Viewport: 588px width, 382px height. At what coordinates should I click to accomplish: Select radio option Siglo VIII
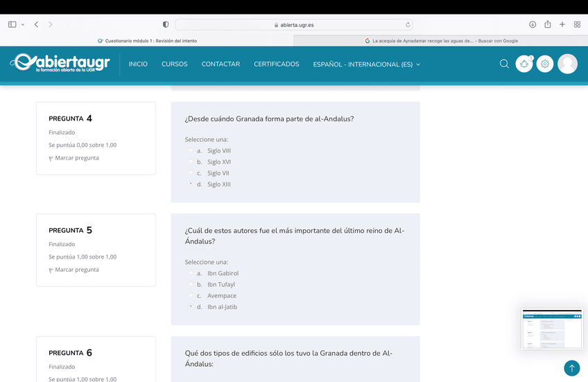coord(191,150)
